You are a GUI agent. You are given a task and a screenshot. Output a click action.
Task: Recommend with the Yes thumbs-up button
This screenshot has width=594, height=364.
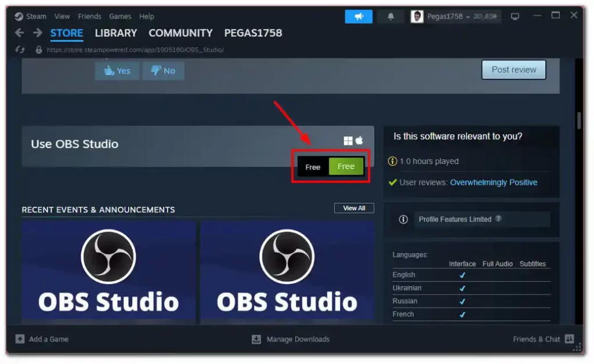click(x=117, y=71)
